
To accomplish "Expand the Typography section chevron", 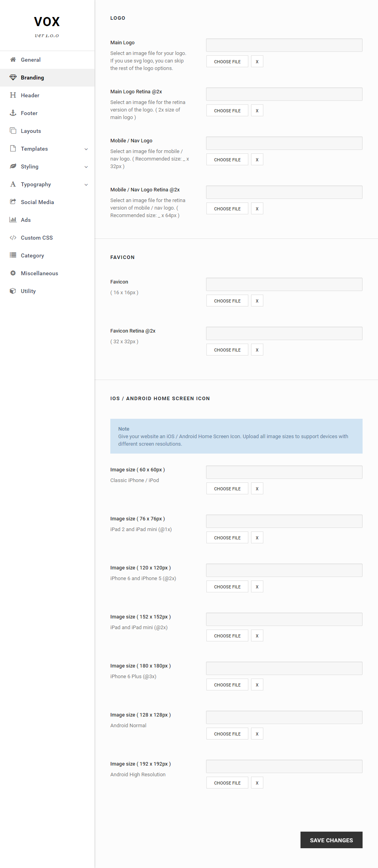I will [x=86, y=185].
